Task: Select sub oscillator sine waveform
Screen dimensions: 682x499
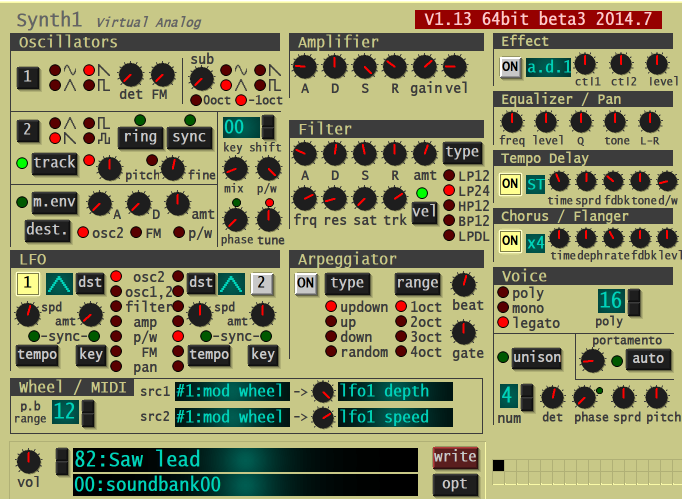Action: (x=226, y=70)
